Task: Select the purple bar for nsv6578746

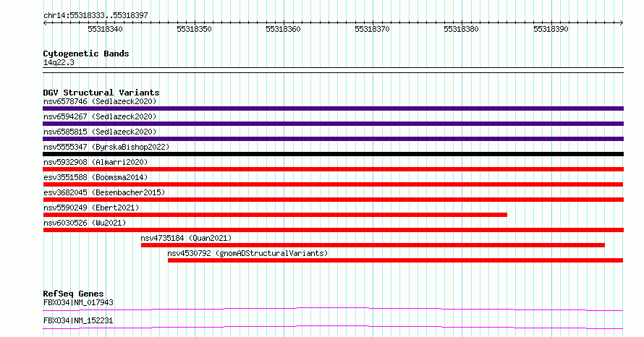Action: click(x=333, y=108)
